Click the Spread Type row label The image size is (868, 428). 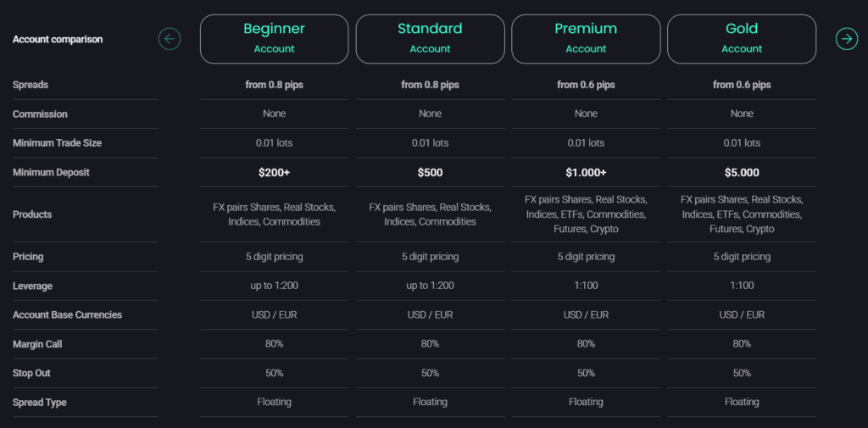39,403
